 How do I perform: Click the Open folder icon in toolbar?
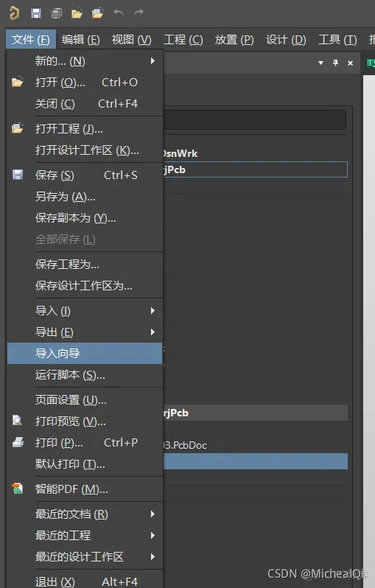tap(77, 14)
